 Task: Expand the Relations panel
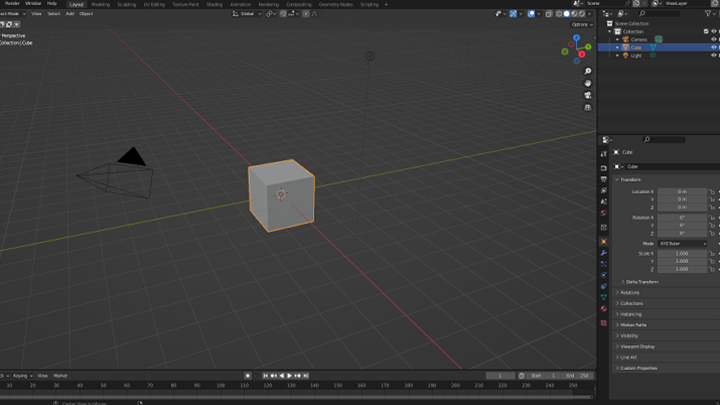coord(629,292)
